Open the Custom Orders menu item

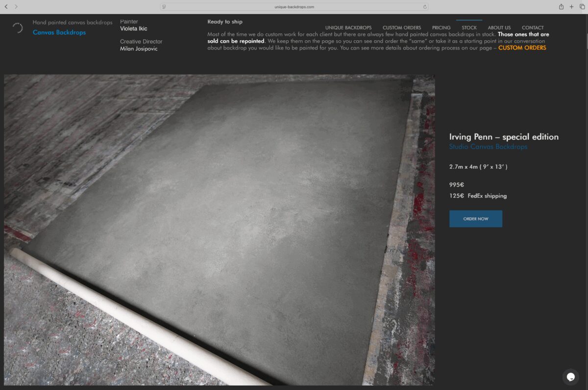coord(402,28)
